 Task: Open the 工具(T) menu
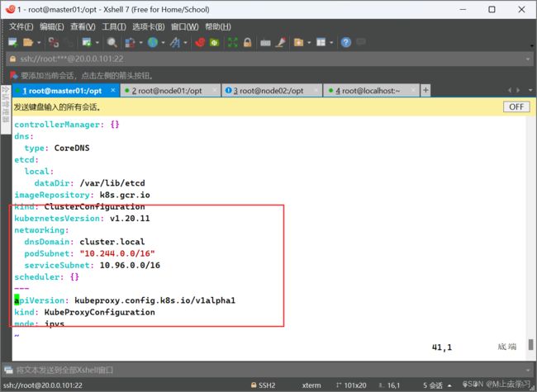[x=114, y=26]
